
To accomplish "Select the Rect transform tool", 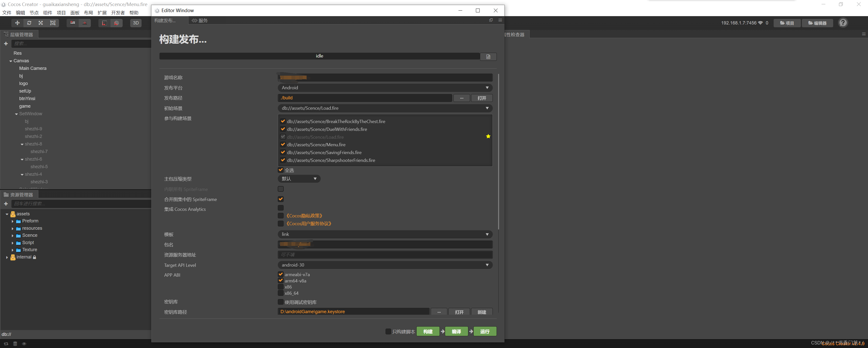I will coord(52,23).
